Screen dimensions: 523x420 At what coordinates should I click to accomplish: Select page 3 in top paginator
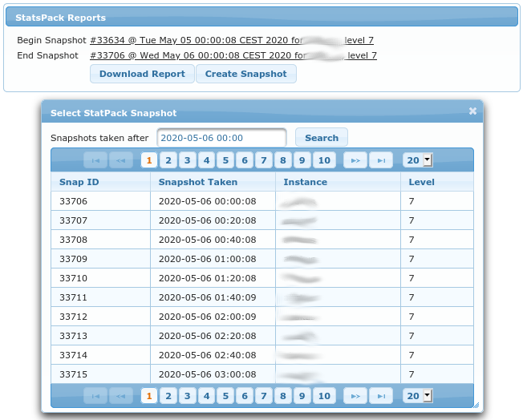pyautogui.click(x=187, y=160)
